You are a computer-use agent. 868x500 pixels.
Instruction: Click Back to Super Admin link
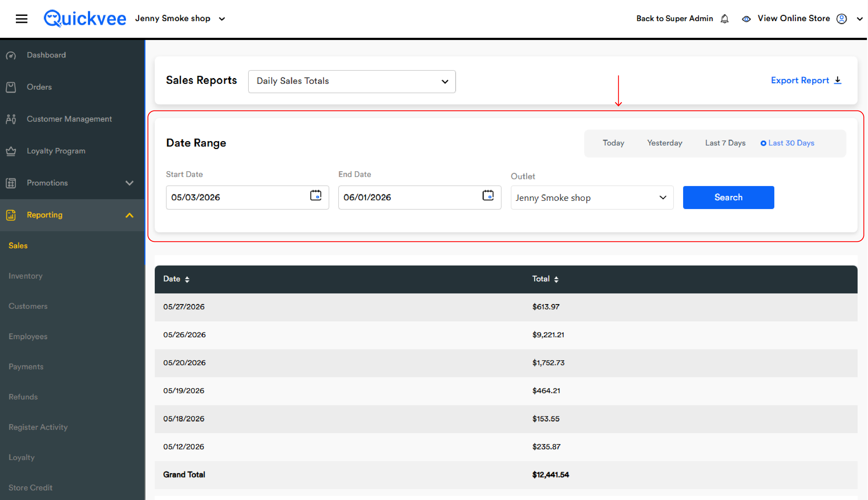tap(675, 19)
